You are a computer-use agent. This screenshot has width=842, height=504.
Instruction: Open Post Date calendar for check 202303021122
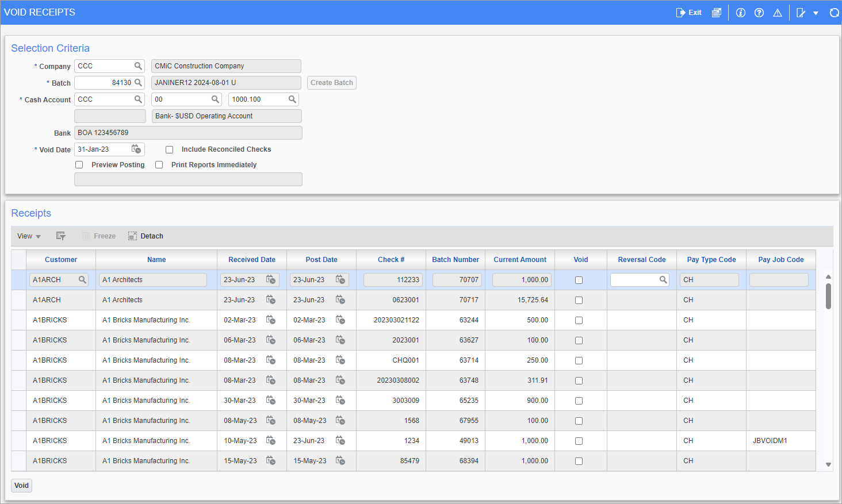click(x=340, y=320)
